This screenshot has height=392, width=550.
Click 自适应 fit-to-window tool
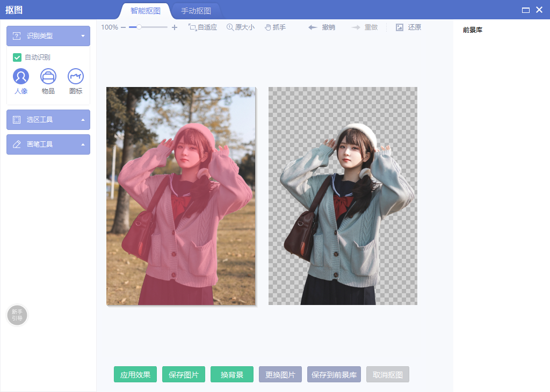[202, 27]
